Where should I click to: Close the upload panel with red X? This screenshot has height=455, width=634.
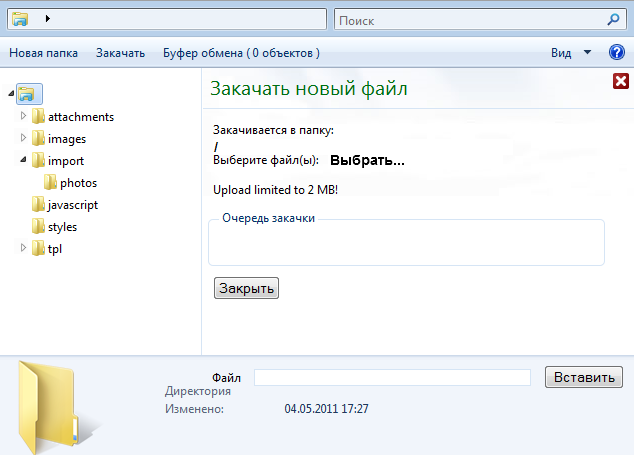point(621,81)
